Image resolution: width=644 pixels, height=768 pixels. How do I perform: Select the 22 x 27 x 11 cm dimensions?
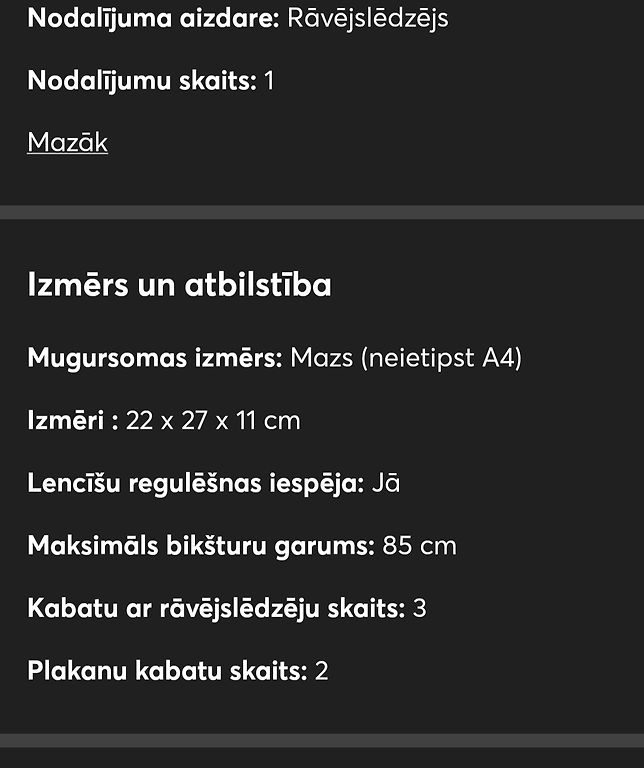pyautogui.click(x=213, y=421)
